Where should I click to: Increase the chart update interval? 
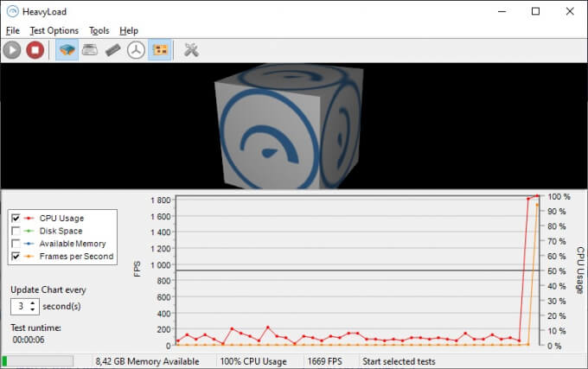click(33, 302)
